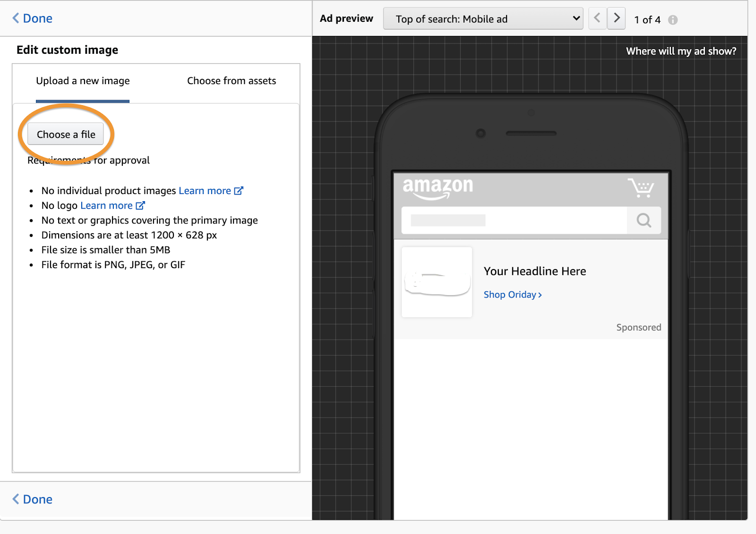This screenshot has width=756, height=534.
Task: Click the Sponsored label in preview
Action: click(638, 327)
